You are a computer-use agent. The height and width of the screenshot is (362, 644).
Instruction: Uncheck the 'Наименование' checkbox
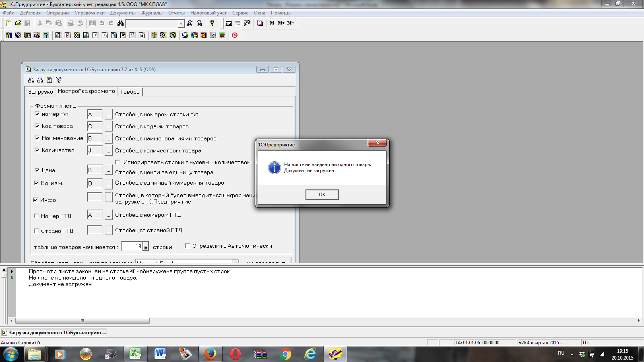click(37, 138)
